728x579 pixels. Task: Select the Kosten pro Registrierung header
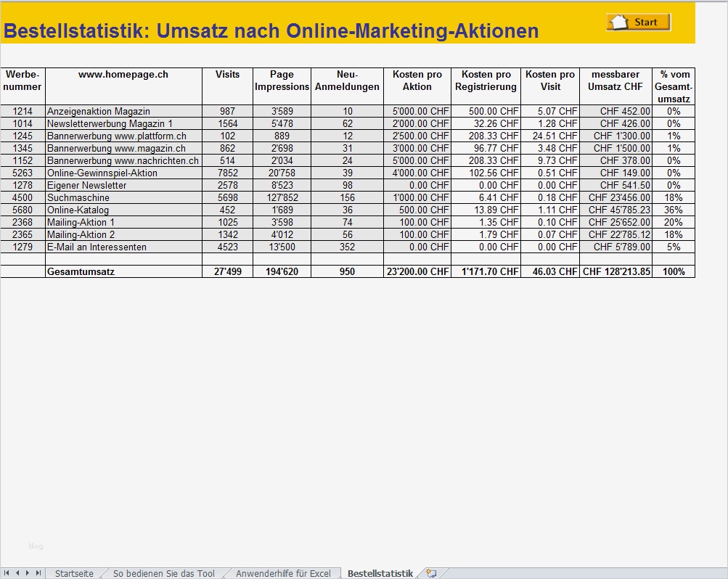tap(486, 86)
